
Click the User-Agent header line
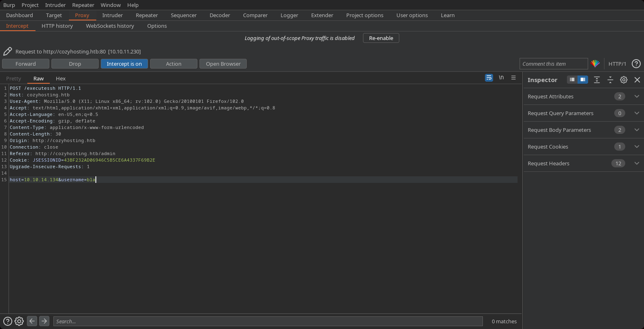pyautogui.click(x=127, y=101)
